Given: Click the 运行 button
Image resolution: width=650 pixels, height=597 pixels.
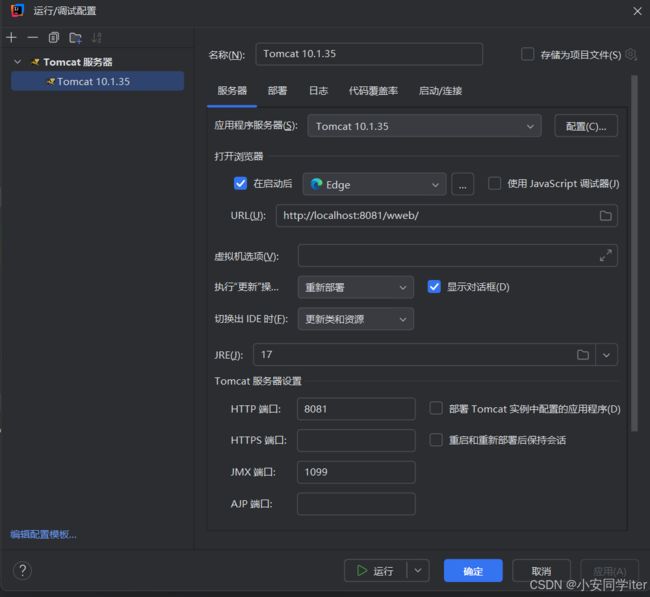Looking at the screenshot, I should (x=376, y=571).
